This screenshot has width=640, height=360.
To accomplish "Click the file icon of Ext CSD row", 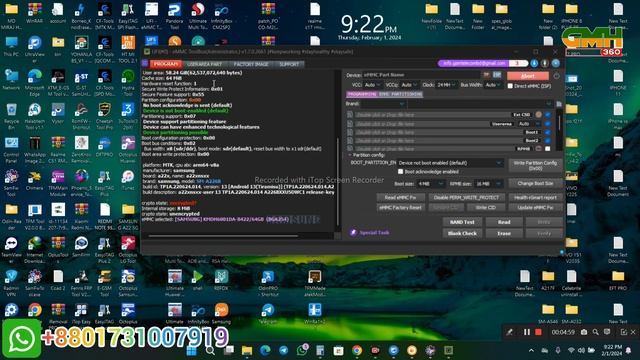I will pyautogui.click(x=350, y=115).
